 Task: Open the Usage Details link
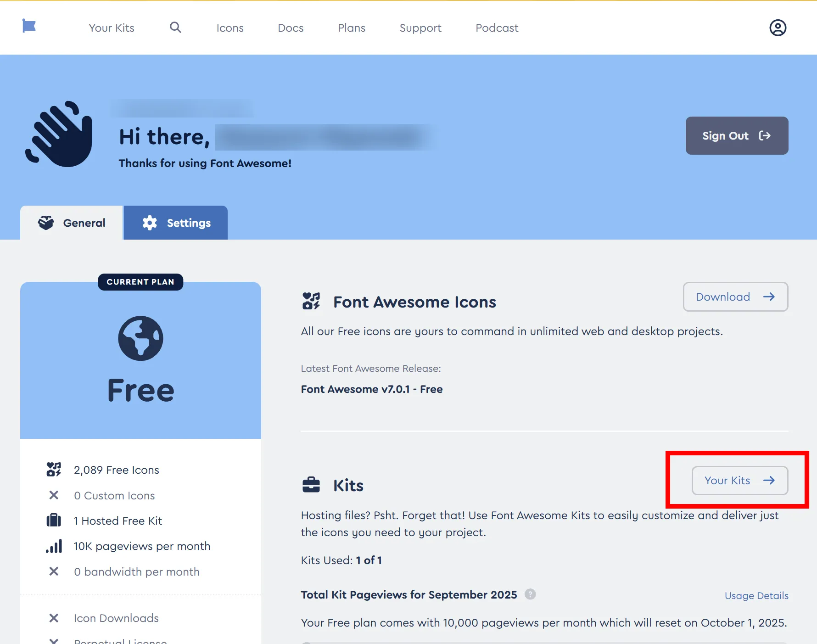point(756,596)
